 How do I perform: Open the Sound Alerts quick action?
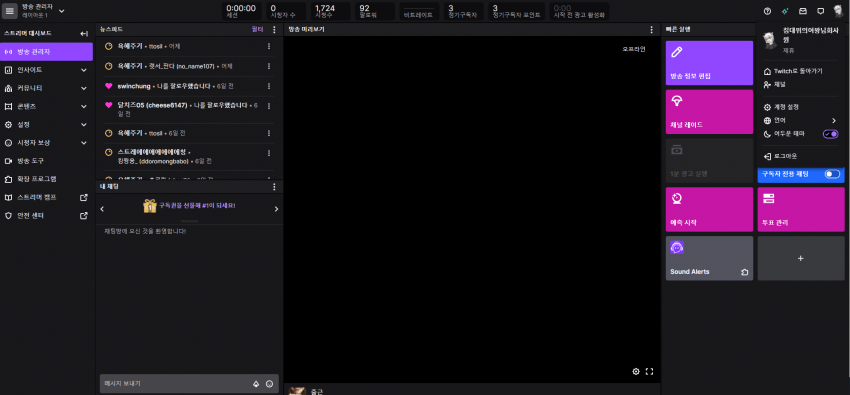click(709, 258)
